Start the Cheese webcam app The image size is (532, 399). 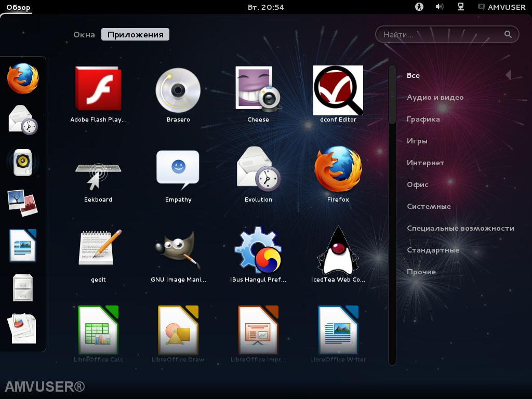coord(258,95)
